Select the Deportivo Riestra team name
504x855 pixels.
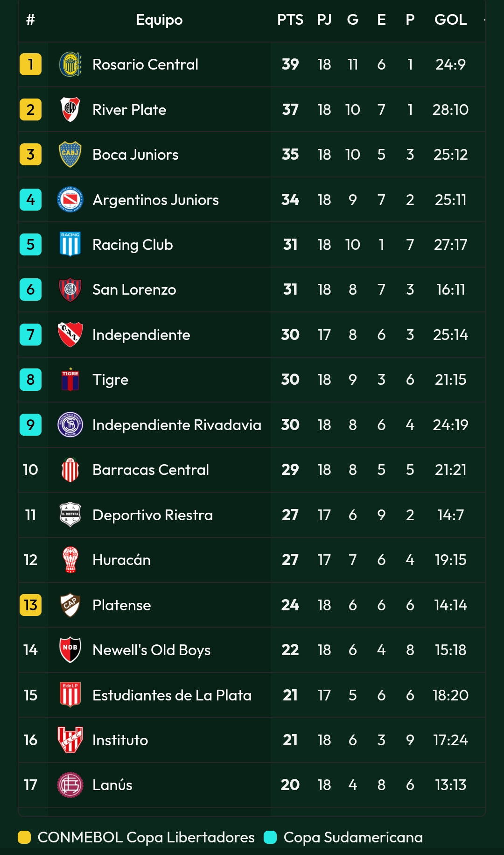coord(153,515)
